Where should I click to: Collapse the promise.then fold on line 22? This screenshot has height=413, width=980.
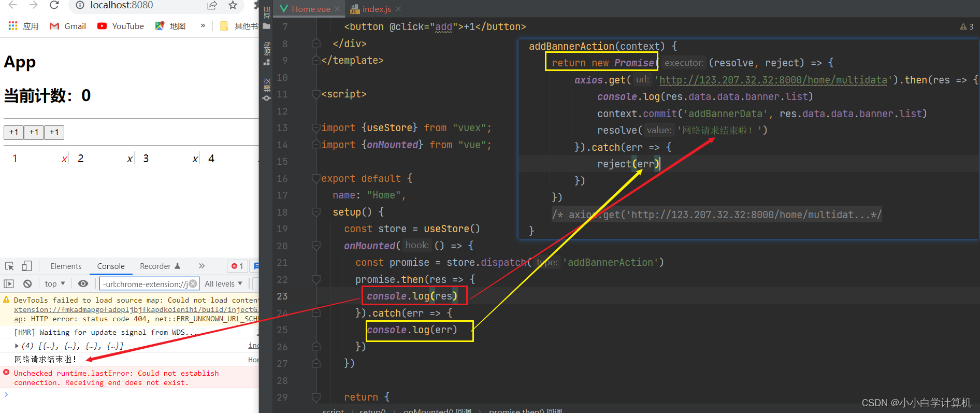(316, 279)
